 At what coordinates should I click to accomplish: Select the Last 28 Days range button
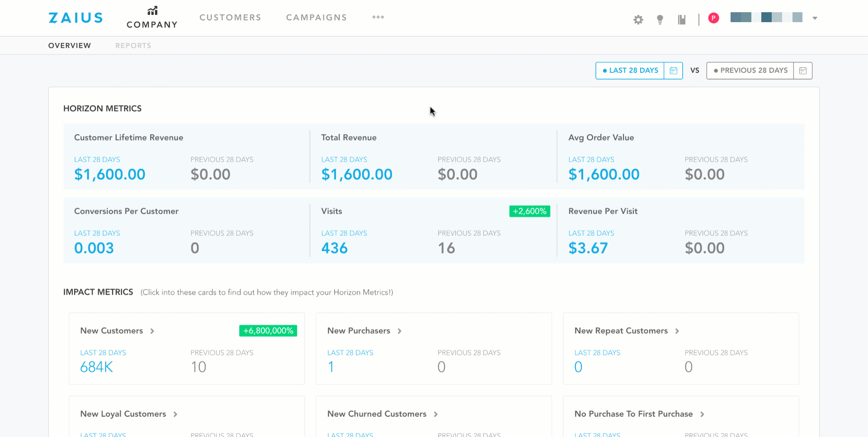[630, 70]
